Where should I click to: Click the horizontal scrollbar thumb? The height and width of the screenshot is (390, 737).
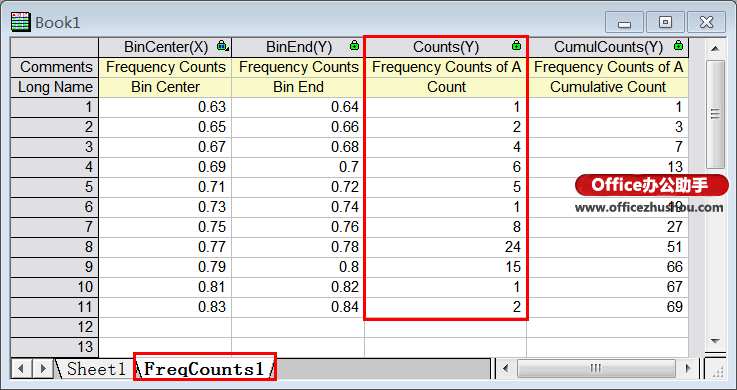click(596, 368)
